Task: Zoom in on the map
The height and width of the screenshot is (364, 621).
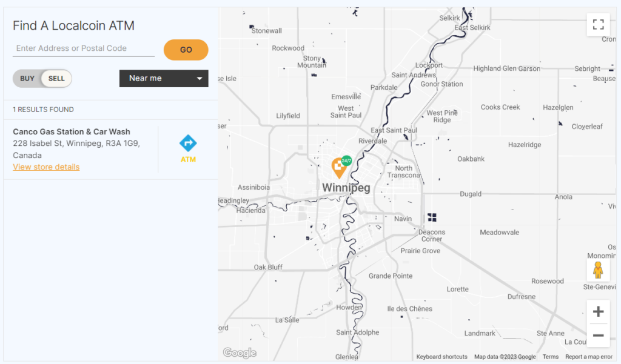Action: [598, 312]
